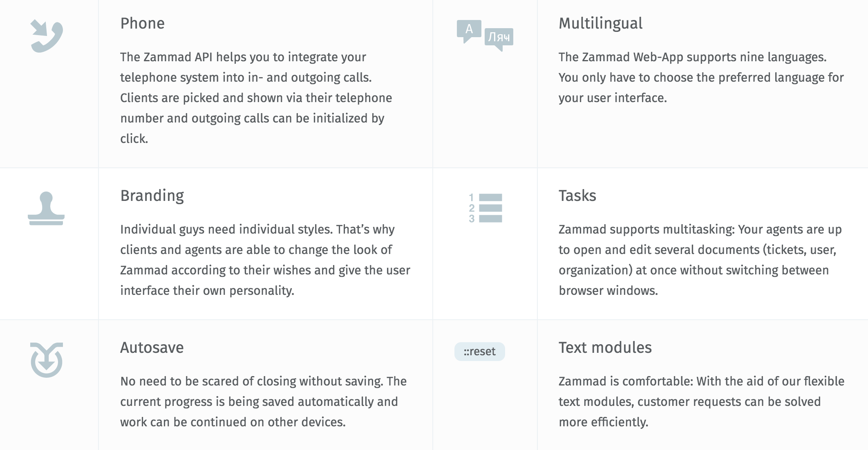Click the Text modules heading
The height and width of the screenshot is (450, 868).
pyautogui.click(x=605, y=348)
